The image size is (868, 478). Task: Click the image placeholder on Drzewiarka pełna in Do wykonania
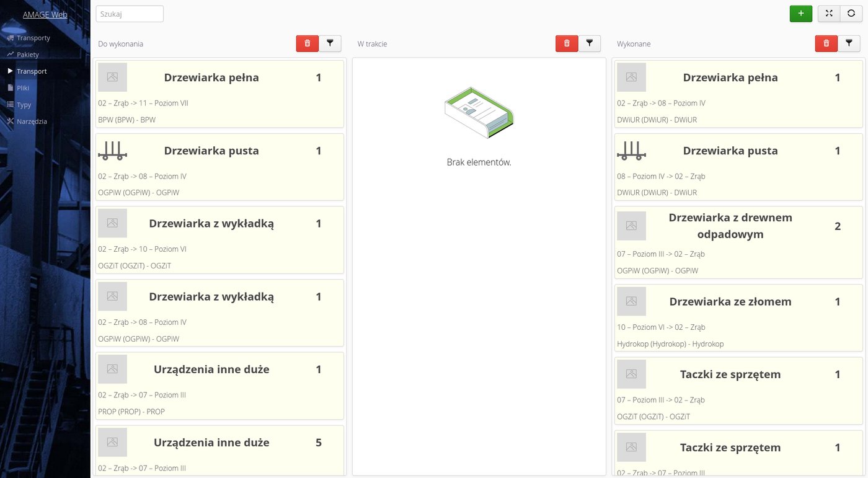click(x=112, y=77)
